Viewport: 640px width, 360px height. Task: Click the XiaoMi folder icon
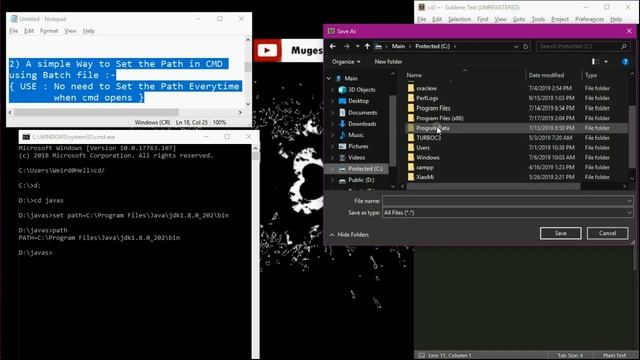coord(411,177)
